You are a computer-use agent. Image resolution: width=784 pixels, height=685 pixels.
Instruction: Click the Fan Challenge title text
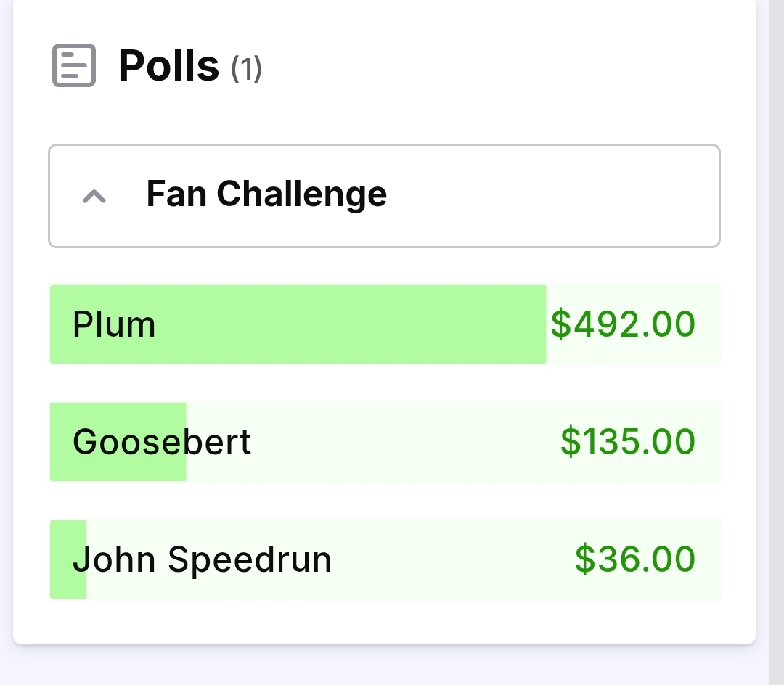coord(266,194)
